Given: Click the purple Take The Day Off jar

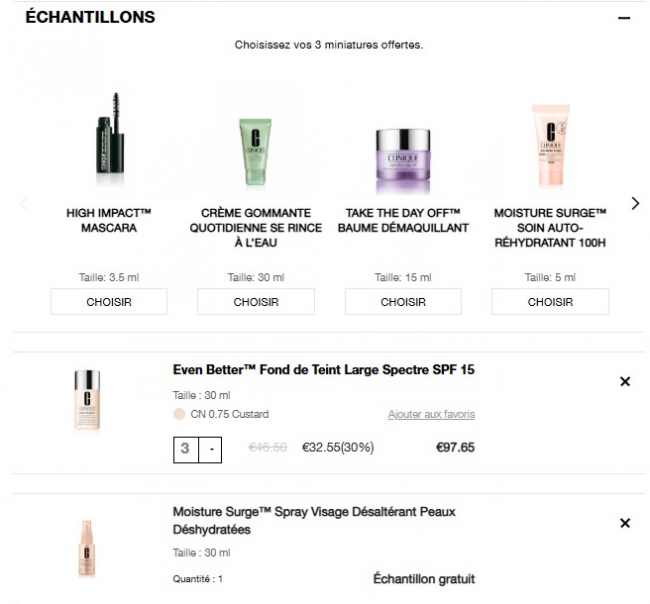Looking at the screenshot, I should (402, 160).
